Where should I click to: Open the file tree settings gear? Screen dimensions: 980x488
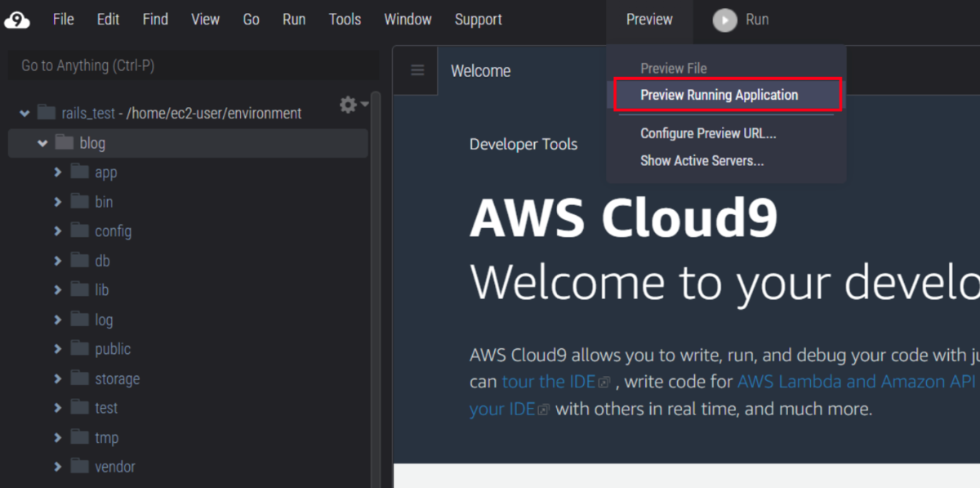[x=349, y=105]
